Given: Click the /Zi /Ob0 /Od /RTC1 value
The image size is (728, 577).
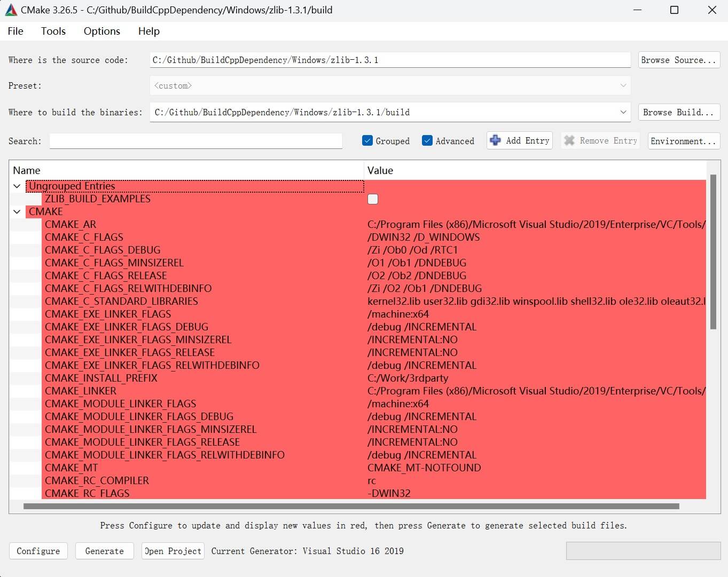Looking at the screenshot, I should (x=412, y=250).
